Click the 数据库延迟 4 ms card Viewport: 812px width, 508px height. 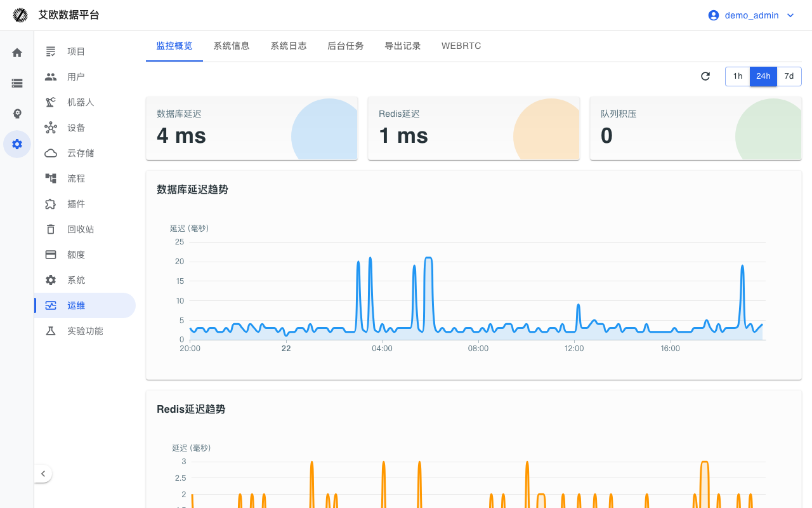(x=252, y=128)
